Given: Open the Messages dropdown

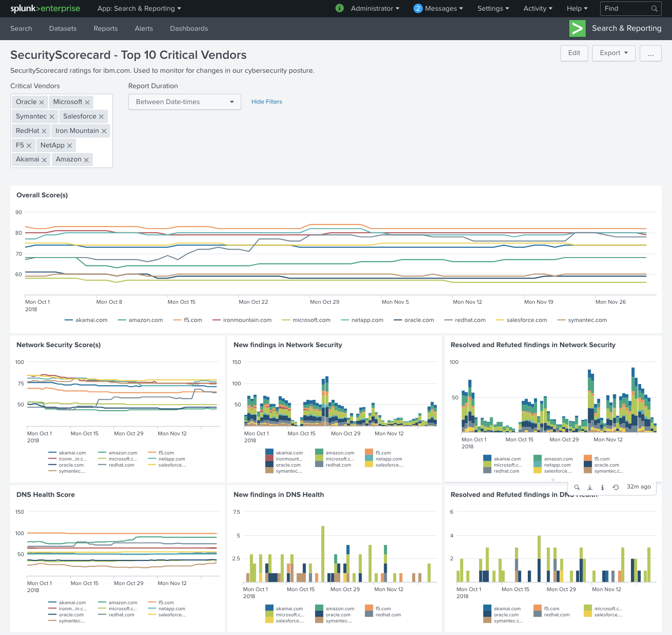Looking at the screenshot, I should pyautogui.click(x=444, y=8).
